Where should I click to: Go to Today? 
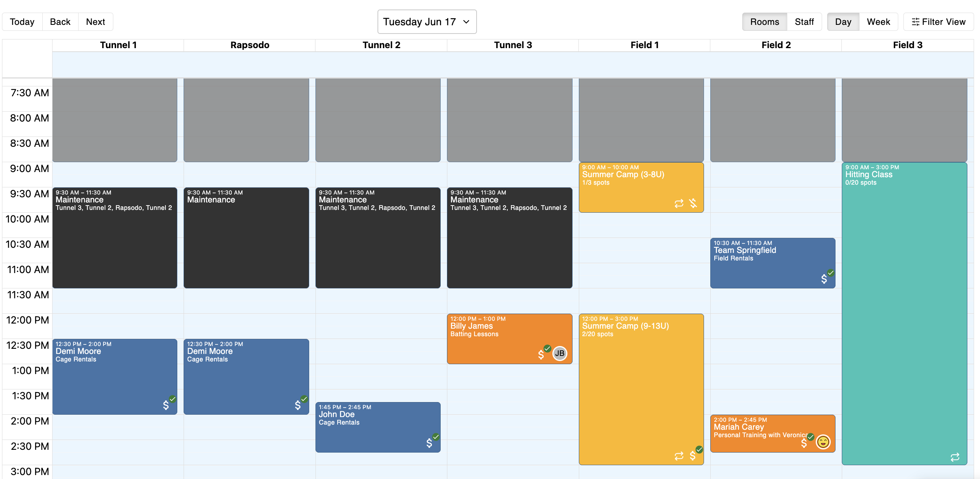(x=22, y=22)
